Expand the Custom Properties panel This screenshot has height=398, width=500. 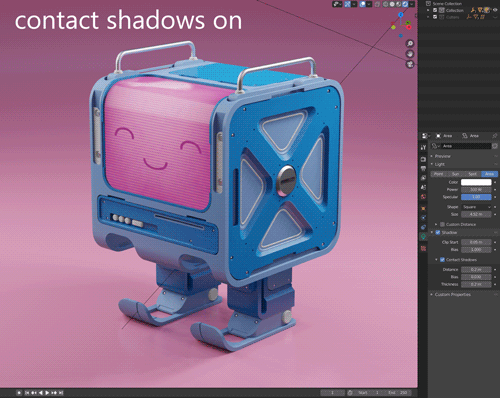(x=452, y=294)
